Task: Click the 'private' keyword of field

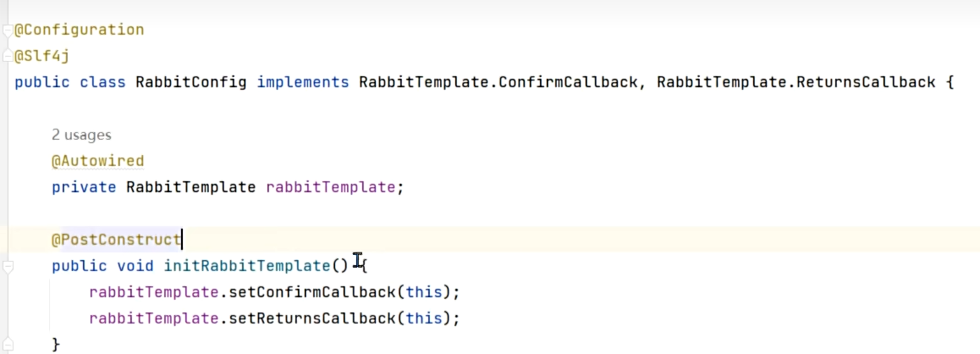Action: coord(84,188)
